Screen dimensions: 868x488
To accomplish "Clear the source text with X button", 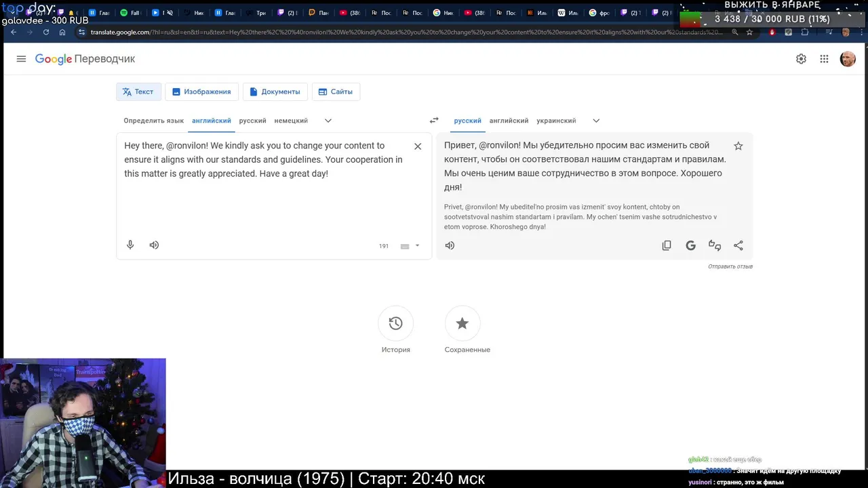I will coord(418,146).
